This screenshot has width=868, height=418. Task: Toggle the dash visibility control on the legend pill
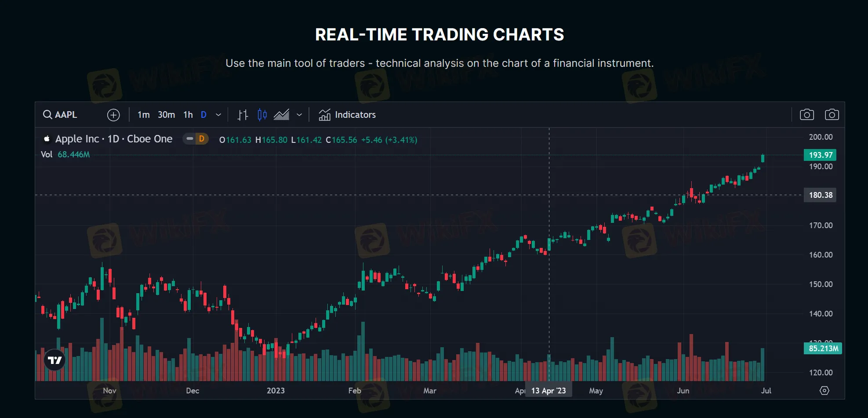tap(189, 138)
